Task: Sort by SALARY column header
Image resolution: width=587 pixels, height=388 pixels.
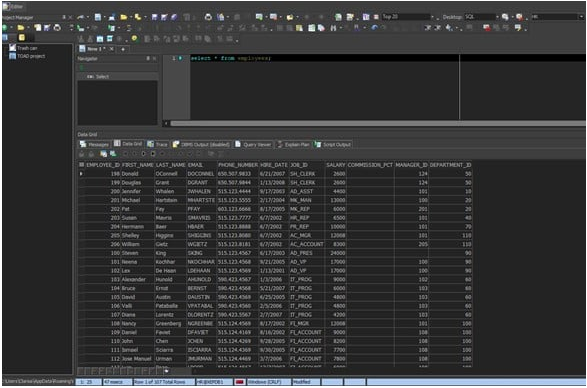Action: (336, 165)
